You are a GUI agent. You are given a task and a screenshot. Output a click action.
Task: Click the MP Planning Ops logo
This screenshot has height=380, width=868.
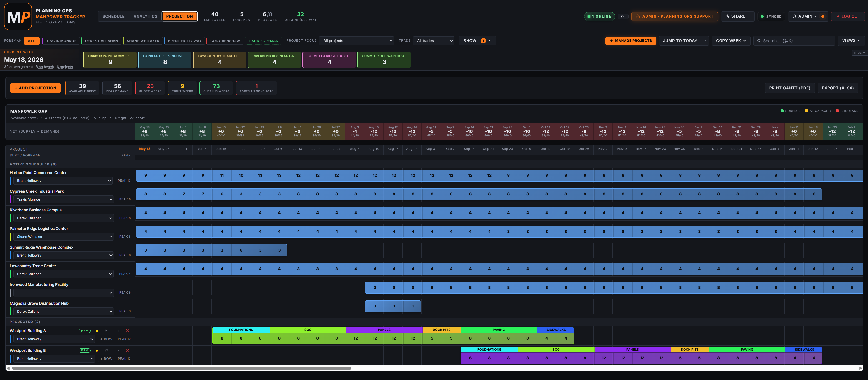[18, 16]
